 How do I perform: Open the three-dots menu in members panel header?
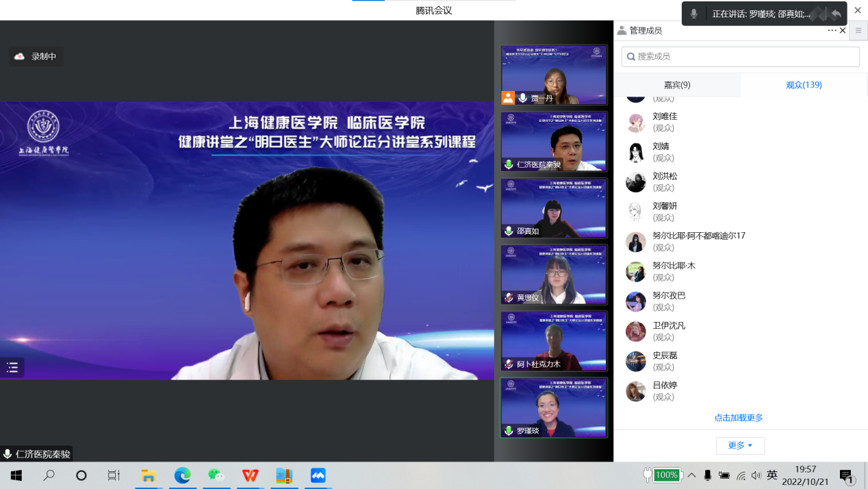tap(832, 31)
